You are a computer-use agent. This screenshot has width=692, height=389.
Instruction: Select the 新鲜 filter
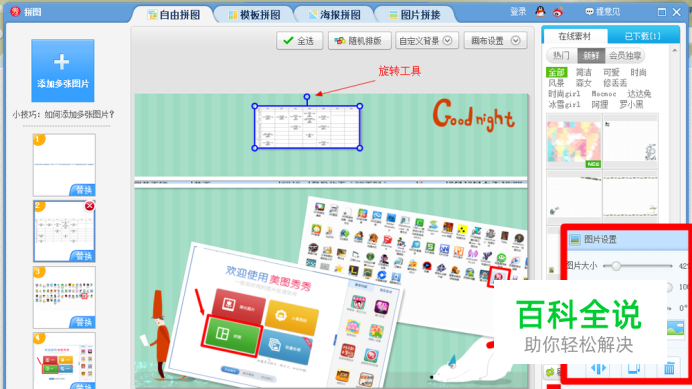(591, 56)
